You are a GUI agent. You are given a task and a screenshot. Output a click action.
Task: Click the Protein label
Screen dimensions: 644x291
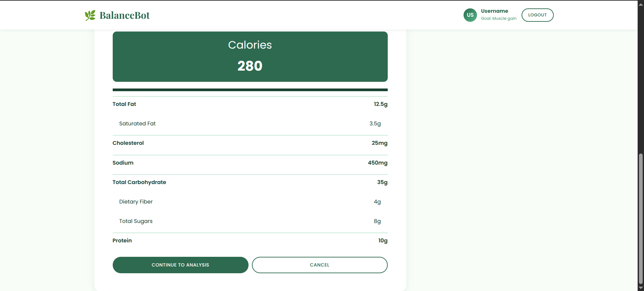pyautogui.click(x=122, y=240)
